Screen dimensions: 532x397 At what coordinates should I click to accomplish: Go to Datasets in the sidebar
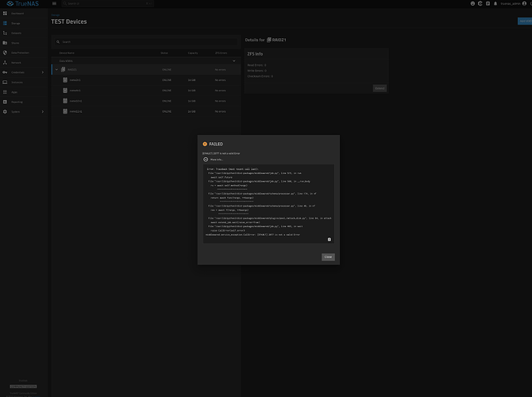(x=24, y=33)
